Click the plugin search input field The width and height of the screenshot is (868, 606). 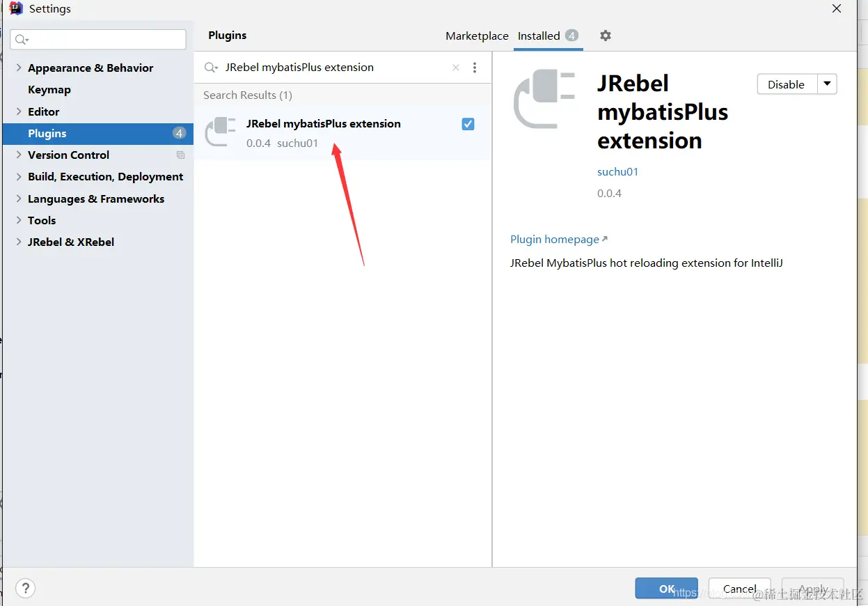(x=336, y=68)
